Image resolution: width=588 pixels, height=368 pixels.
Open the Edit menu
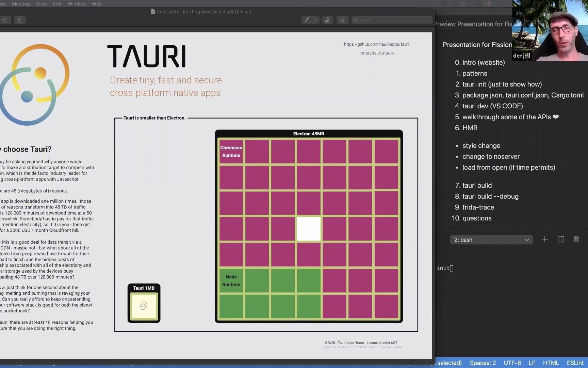57,4
